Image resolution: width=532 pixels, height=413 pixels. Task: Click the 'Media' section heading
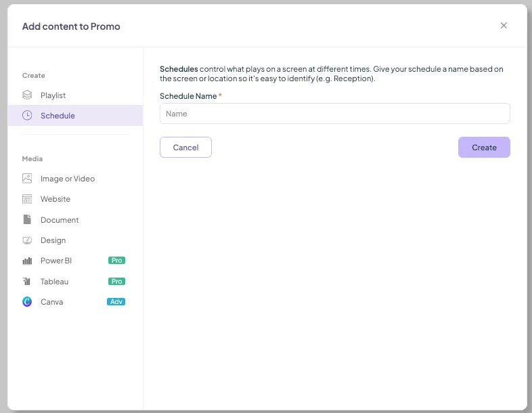click(32, 158)
